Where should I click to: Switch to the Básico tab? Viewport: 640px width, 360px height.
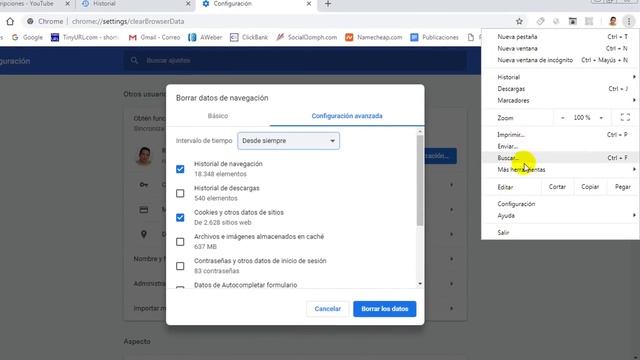click(x=218, y=116)
